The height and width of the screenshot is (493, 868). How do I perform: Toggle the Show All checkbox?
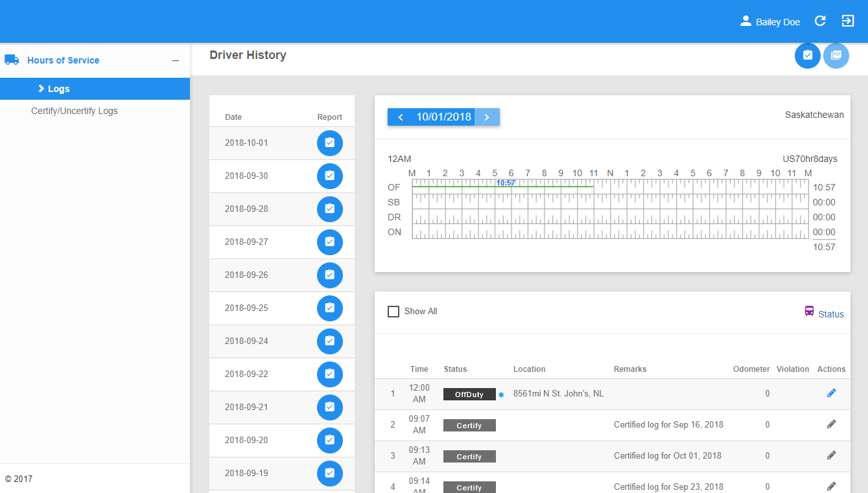(x=393, y=312)
